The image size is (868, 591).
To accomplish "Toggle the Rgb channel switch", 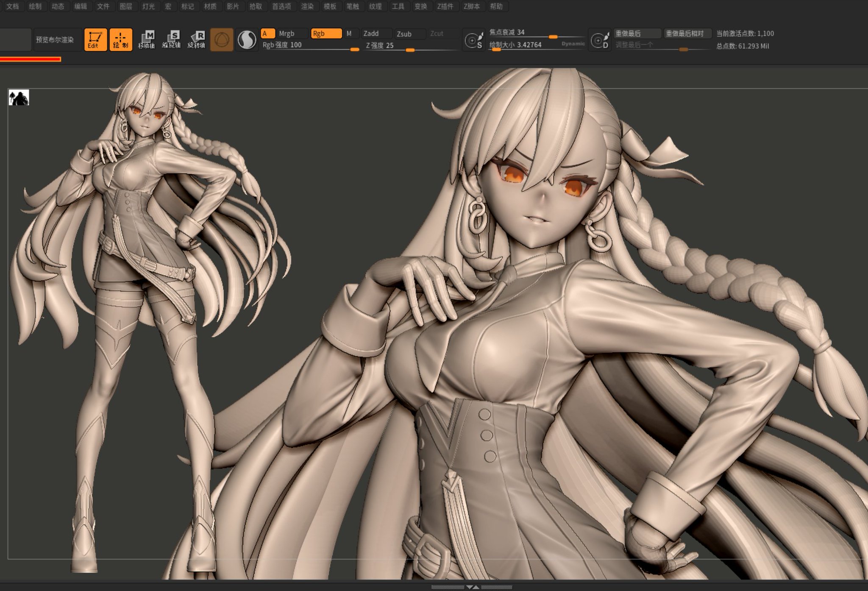I will click(x=325, y=33).
